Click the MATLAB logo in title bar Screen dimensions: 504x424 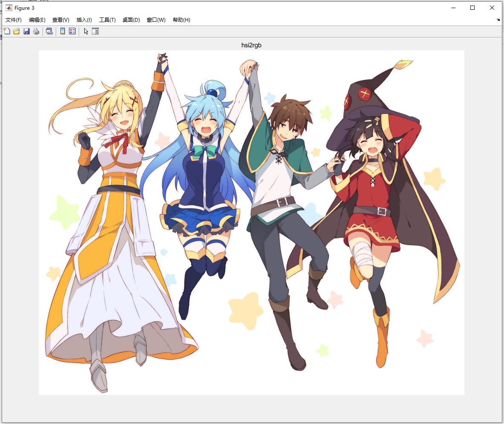[9, 8]
